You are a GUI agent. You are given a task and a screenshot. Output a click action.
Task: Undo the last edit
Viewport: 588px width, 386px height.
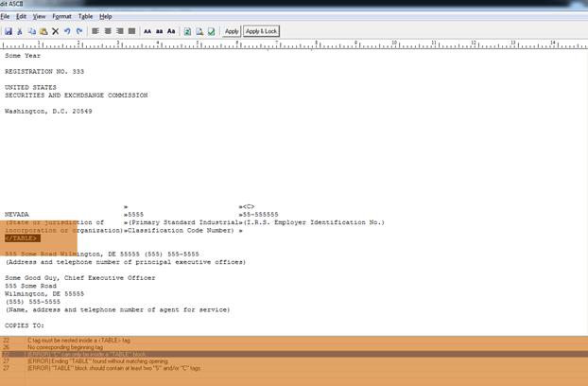pyautogui.click(x=67, y=31)
